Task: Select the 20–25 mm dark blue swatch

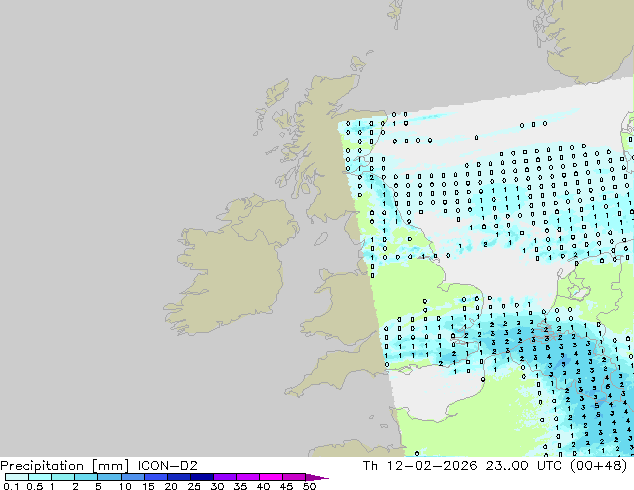Action: 178,477
